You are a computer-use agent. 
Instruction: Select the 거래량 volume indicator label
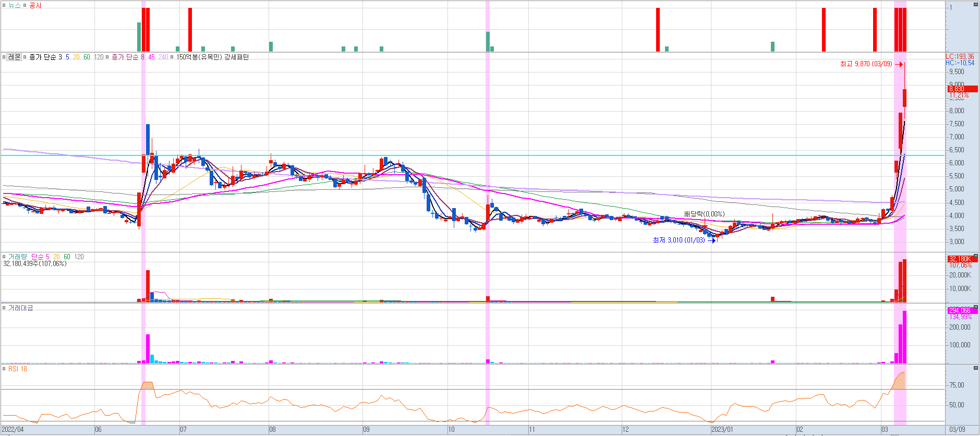[17, 257]
